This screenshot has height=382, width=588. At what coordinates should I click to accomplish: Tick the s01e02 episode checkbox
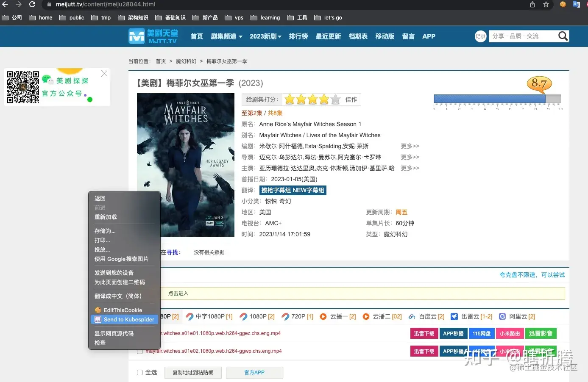pos(140,351)
